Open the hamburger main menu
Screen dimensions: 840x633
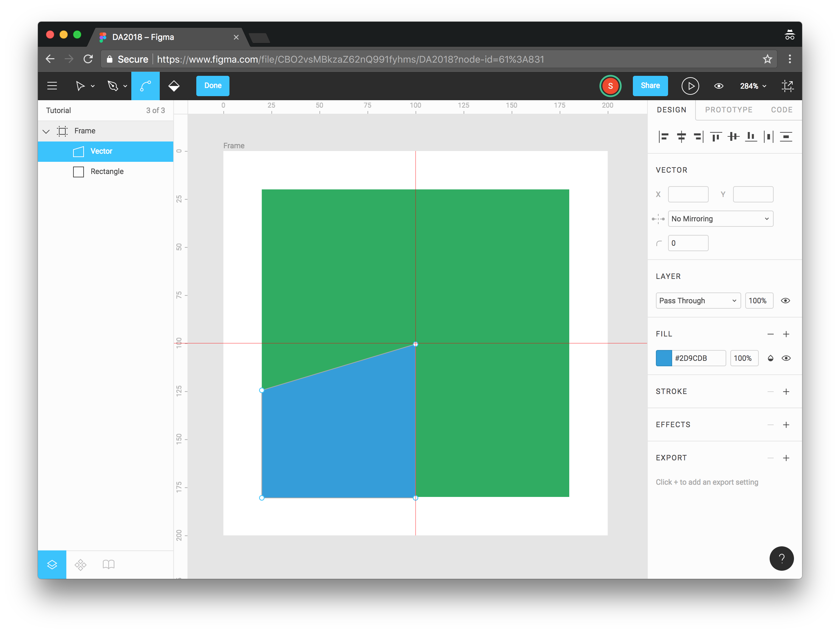(52, 86)
